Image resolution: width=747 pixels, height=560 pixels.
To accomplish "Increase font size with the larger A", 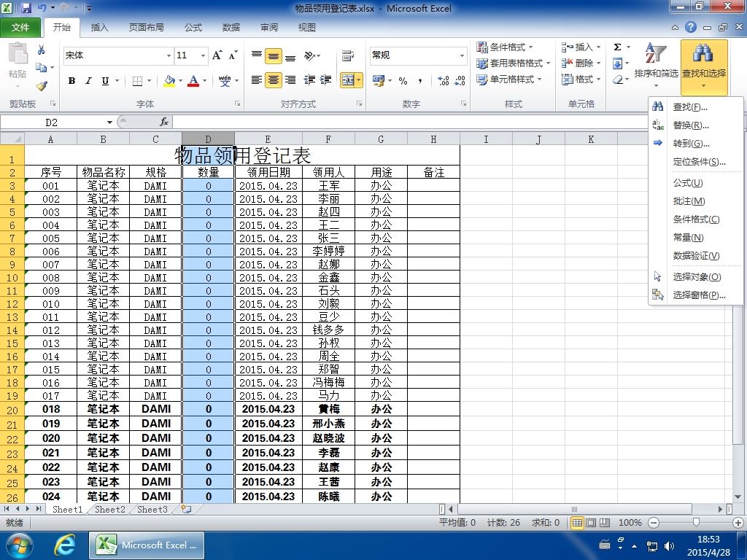I will [217, 55].
